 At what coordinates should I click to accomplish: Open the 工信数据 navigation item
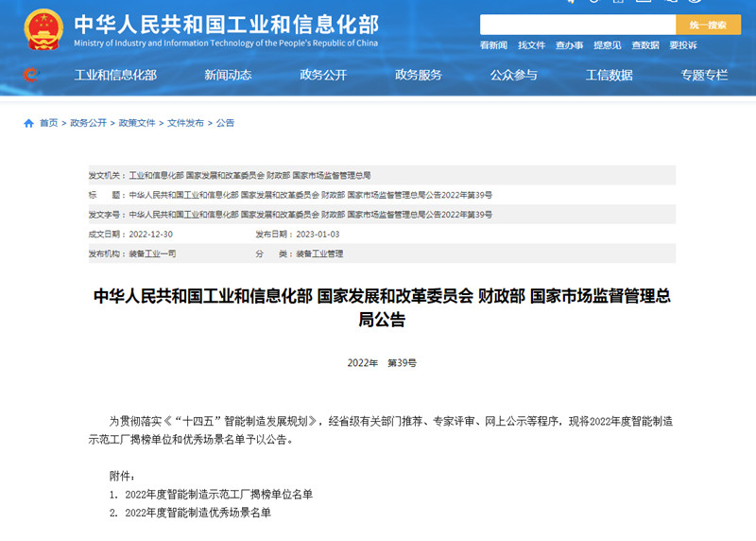point(610,76)
